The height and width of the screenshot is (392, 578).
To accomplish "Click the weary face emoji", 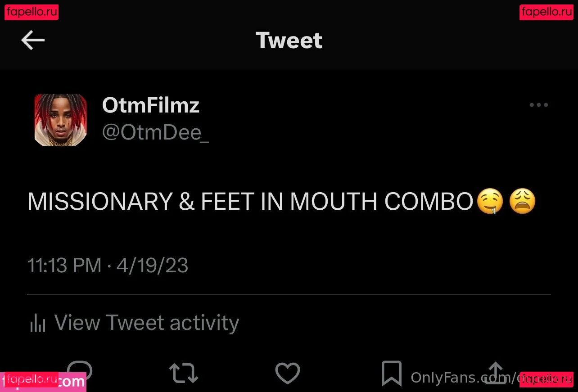I will (522, 202).
